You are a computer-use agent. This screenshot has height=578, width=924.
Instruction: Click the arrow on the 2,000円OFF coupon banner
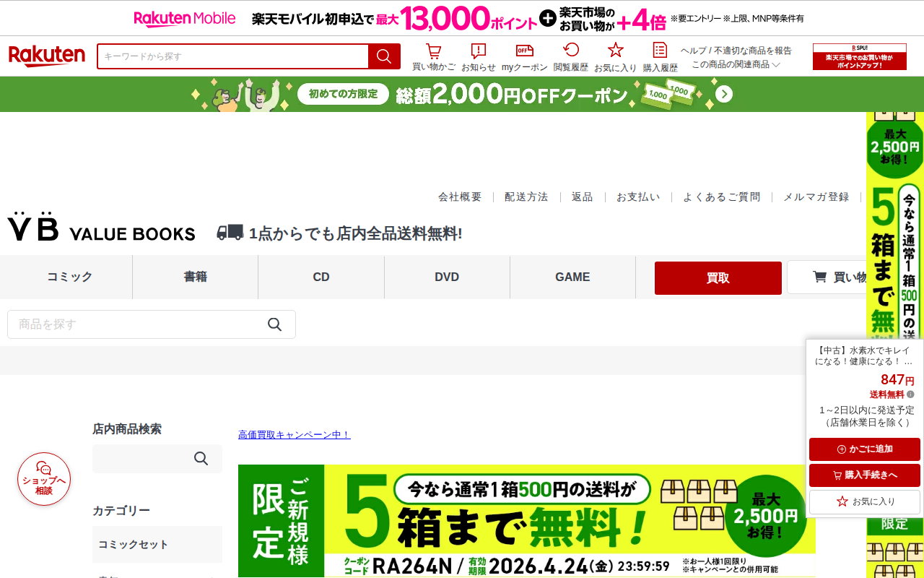[724, 95]
